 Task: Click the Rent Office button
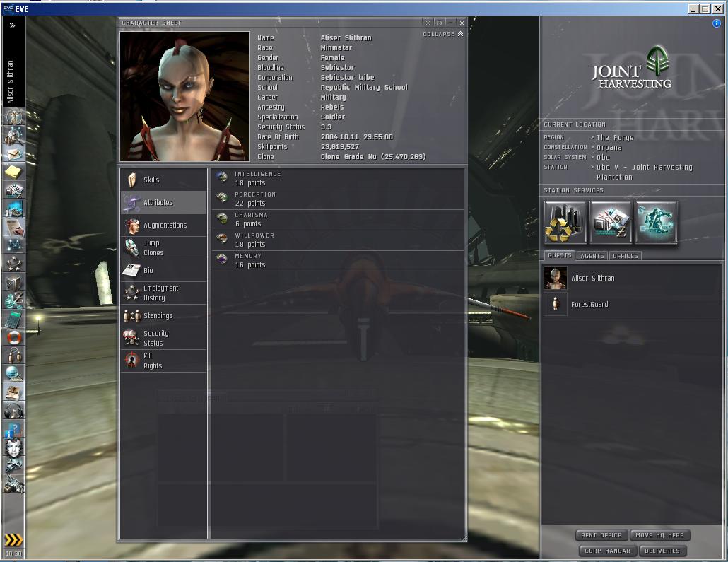(x=601, y=535)
